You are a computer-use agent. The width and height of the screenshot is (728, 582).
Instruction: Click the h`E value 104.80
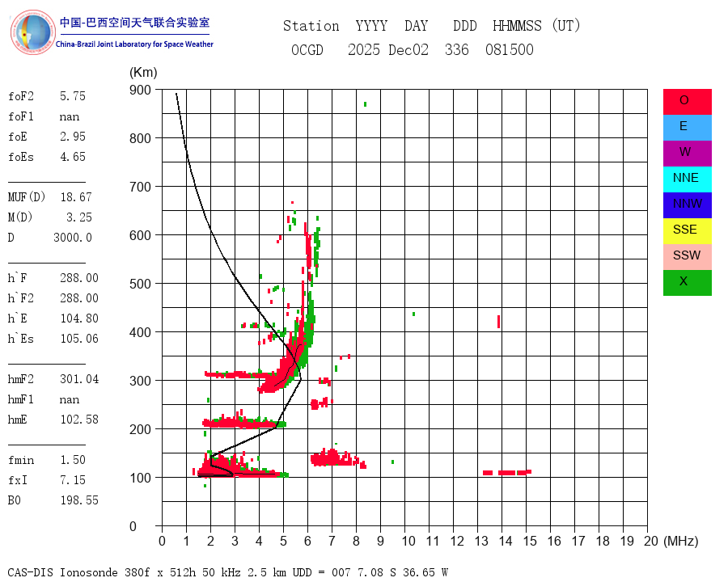pyautogui.click(x=79, y=318)
